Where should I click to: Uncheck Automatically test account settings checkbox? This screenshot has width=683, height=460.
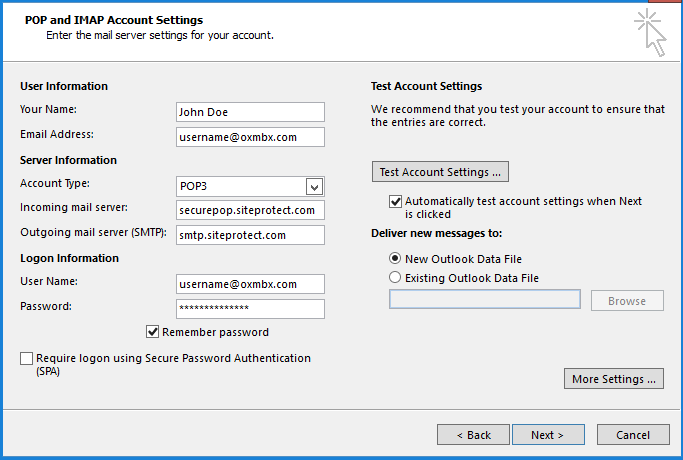(x=395, y=201)
